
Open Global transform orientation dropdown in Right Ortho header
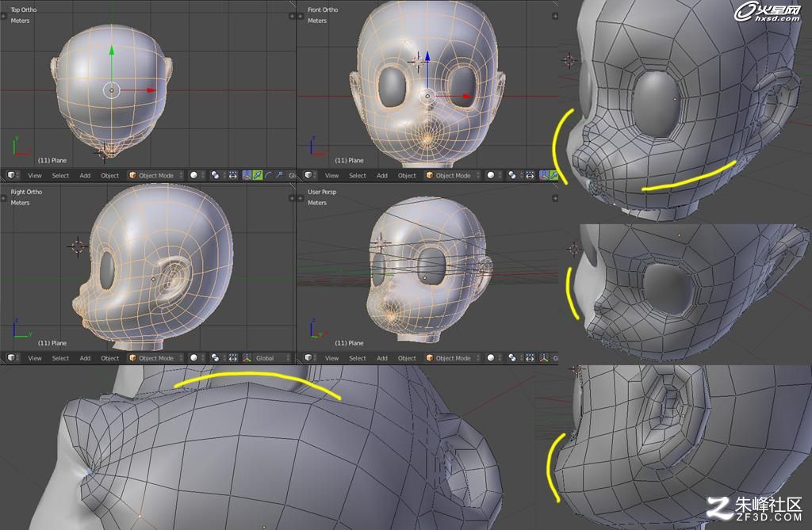(273, 357)
